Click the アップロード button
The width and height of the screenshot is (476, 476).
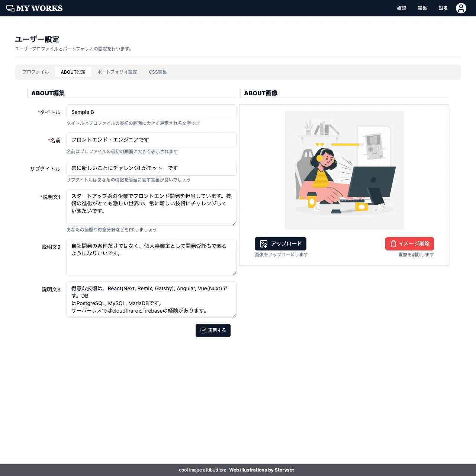click(x=280, y=244)
